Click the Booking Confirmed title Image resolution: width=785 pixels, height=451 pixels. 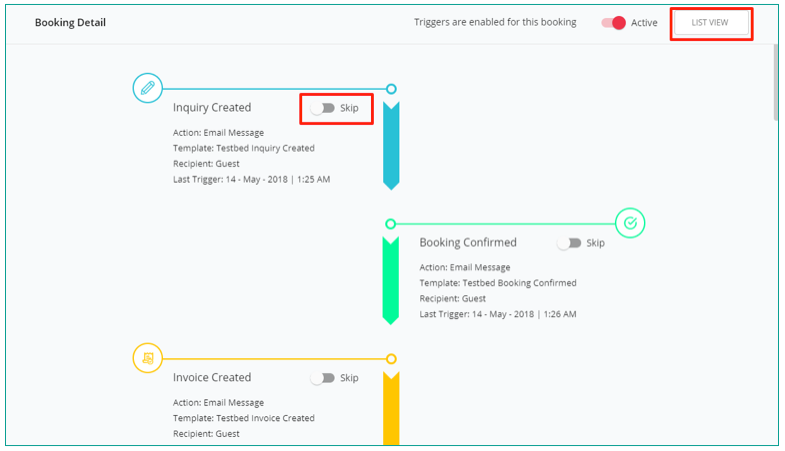[x=468, y=242]
